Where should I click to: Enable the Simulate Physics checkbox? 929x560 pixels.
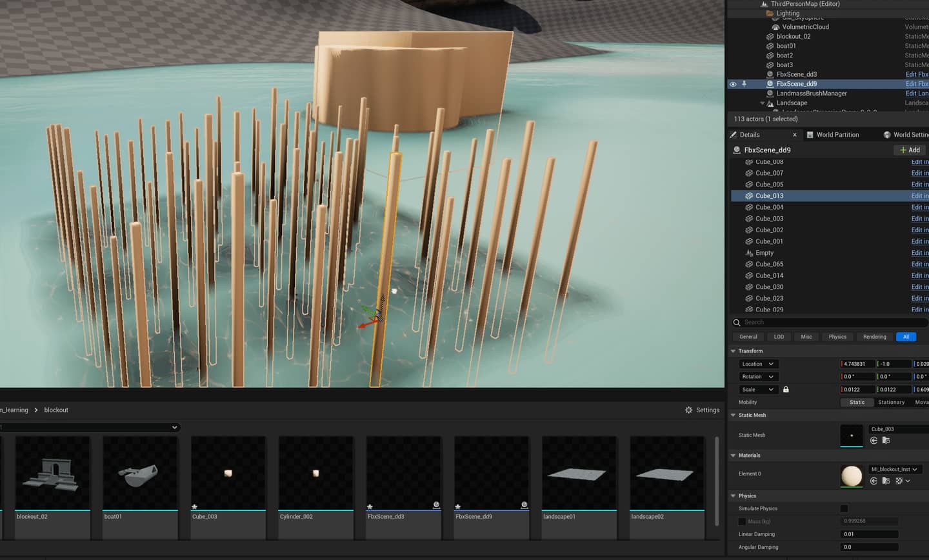click(844, 508)
